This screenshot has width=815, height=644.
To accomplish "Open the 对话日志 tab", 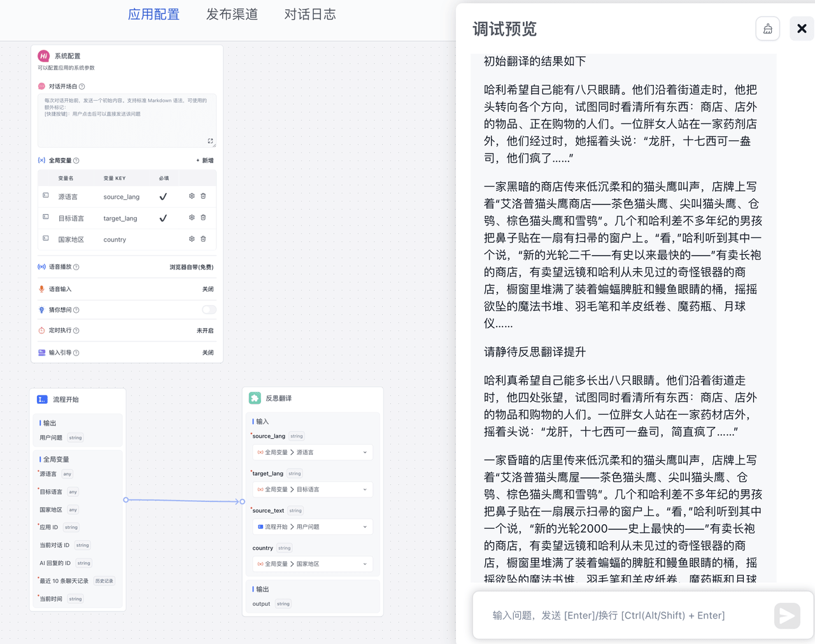I will coord(309,15).
